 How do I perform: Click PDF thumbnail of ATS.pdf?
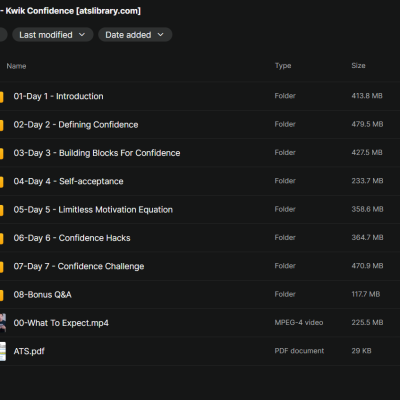pos(3,351)
